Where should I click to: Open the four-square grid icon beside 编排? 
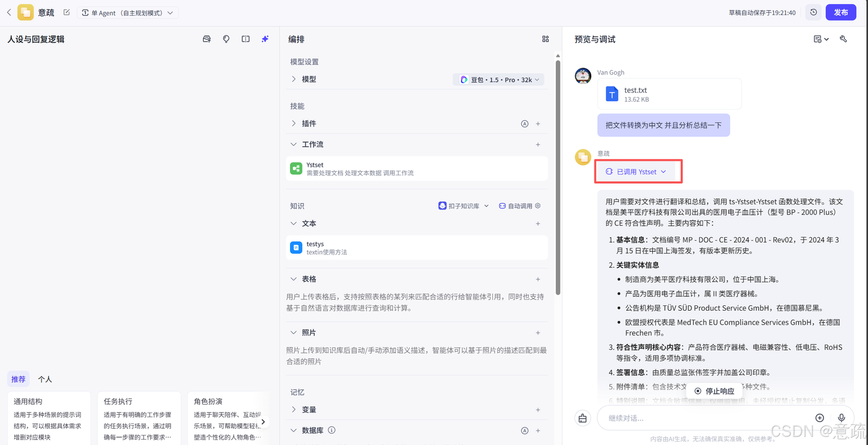click(x=546, y=39)
